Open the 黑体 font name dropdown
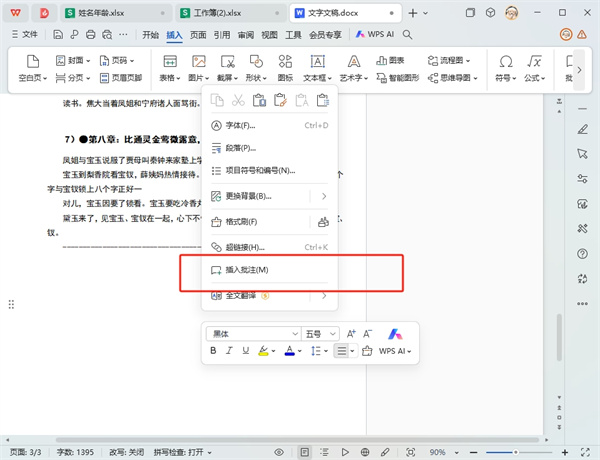Screen dimensions: 600x460 tap(252, 333)
